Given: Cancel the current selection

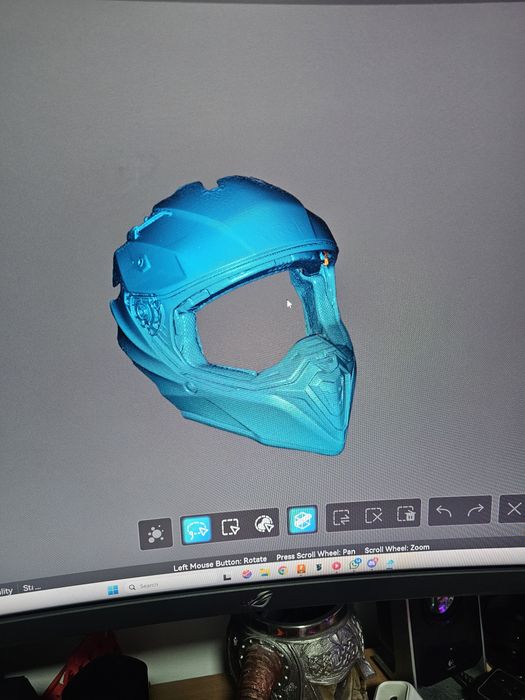Looking at the screenshot, I should [x=373, y=515].
